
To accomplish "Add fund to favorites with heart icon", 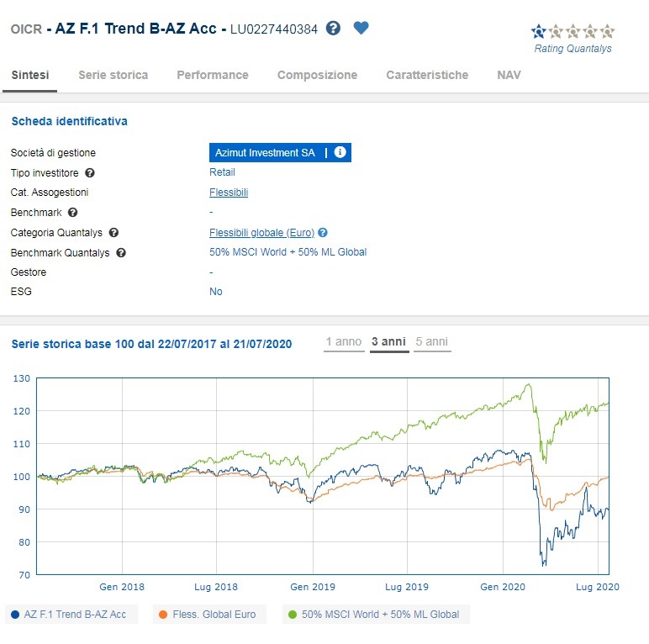I will pos(361,29).
